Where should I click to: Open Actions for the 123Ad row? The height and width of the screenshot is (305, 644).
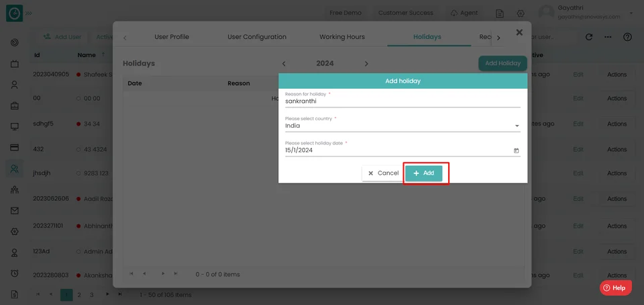617,251
